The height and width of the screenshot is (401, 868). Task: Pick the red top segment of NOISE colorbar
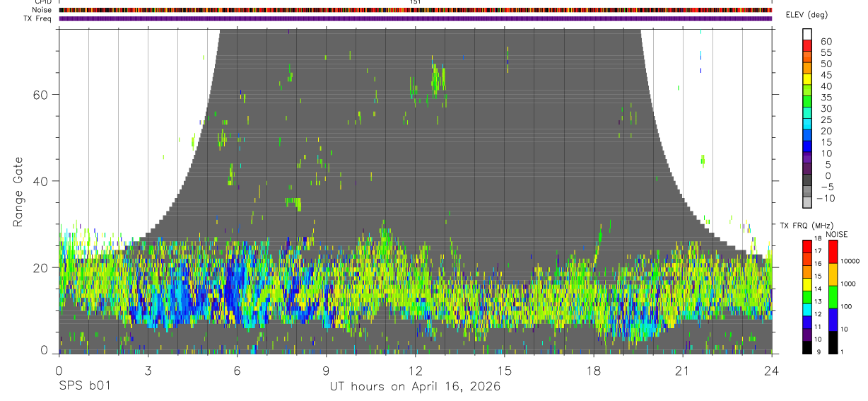tap(833, 252)
